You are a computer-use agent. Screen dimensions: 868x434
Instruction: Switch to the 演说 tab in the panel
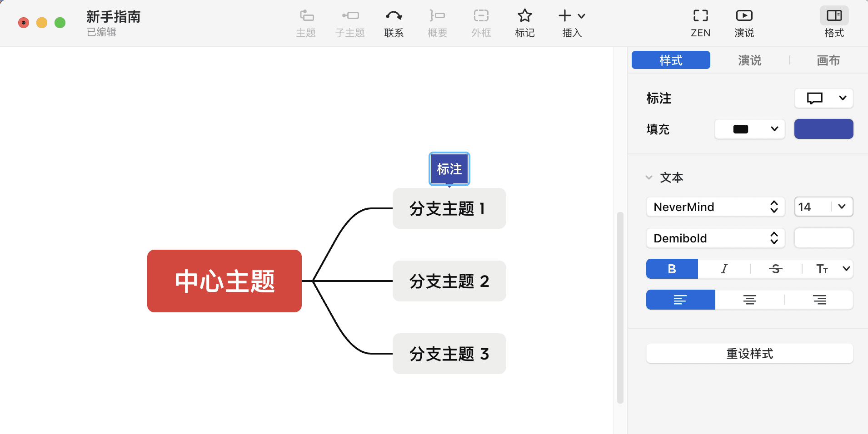pos(748,60)
